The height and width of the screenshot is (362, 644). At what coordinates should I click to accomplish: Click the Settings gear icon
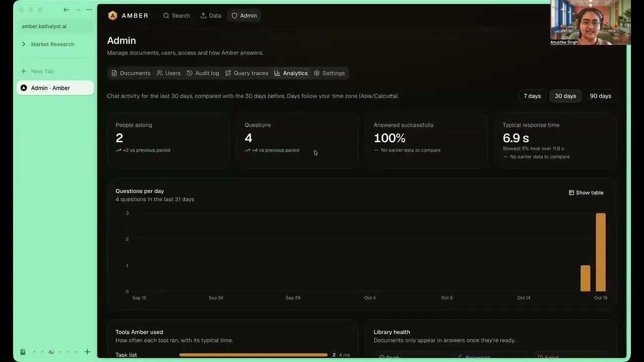tap(317, 73)
